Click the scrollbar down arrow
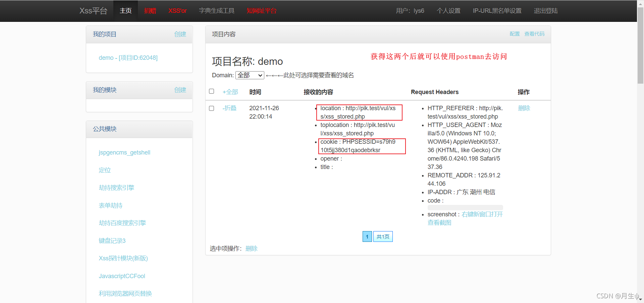Viewport: 644px width, 303px height. tap(640, 299)
